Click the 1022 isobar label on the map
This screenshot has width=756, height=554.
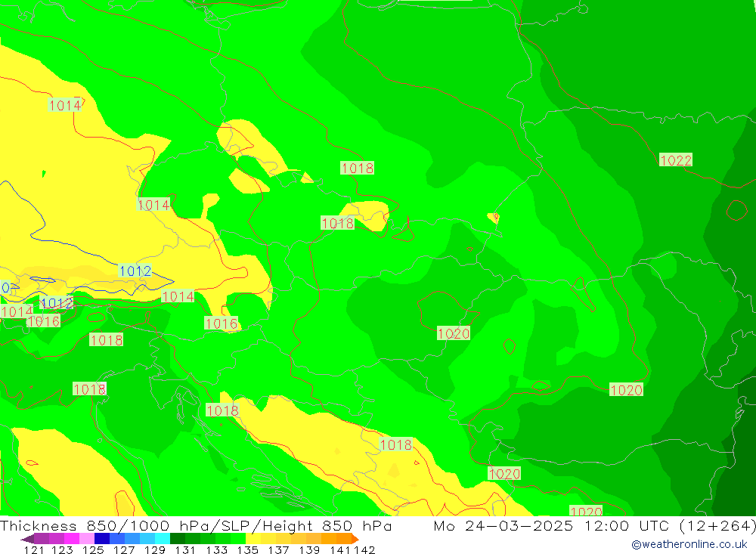675,160
